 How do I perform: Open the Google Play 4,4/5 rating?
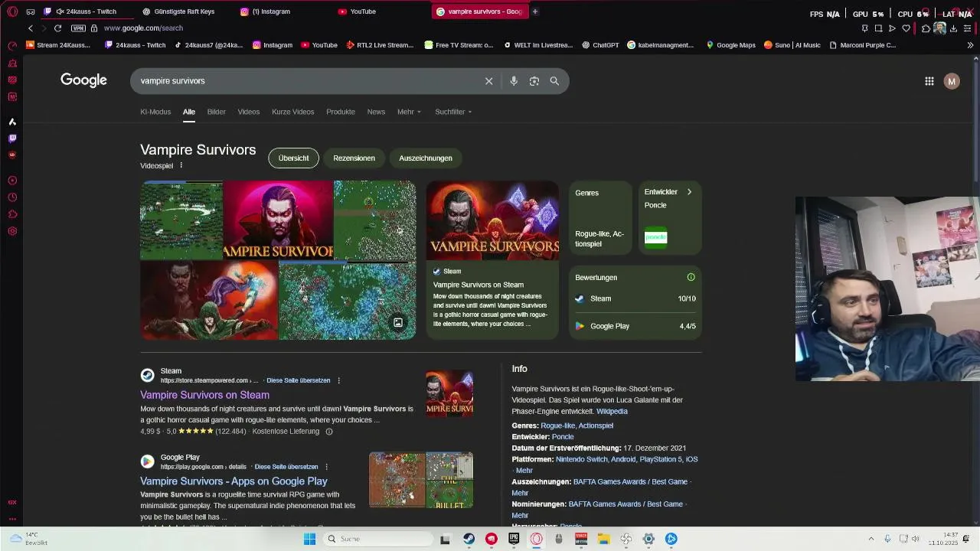tap(635, 326)
